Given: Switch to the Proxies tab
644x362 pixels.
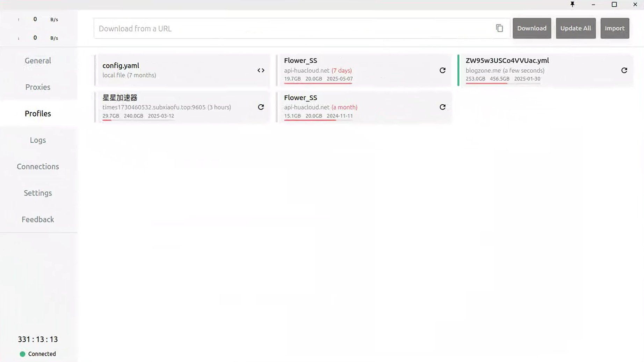Looking at the screenshot, I should click(x=38, y=87).
